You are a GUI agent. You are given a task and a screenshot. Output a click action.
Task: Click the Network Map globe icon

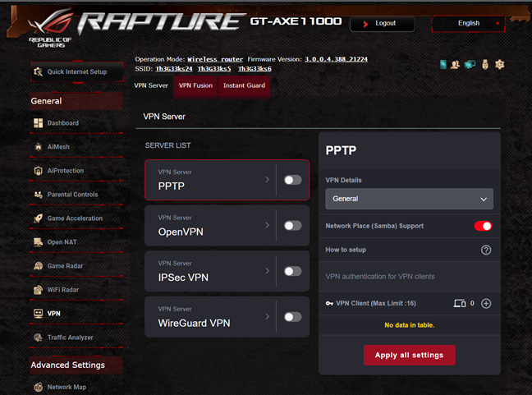click(x=39, y=387)
